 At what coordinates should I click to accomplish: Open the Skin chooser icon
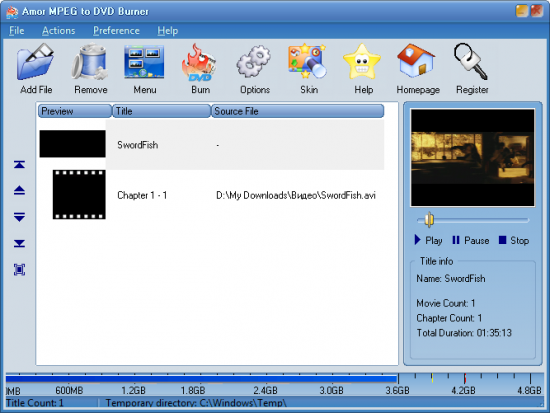(x=308, y=61)
